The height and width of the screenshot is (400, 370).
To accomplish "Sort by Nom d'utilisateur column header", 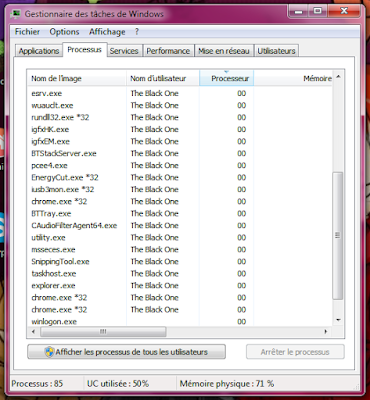I will point(163,79).
